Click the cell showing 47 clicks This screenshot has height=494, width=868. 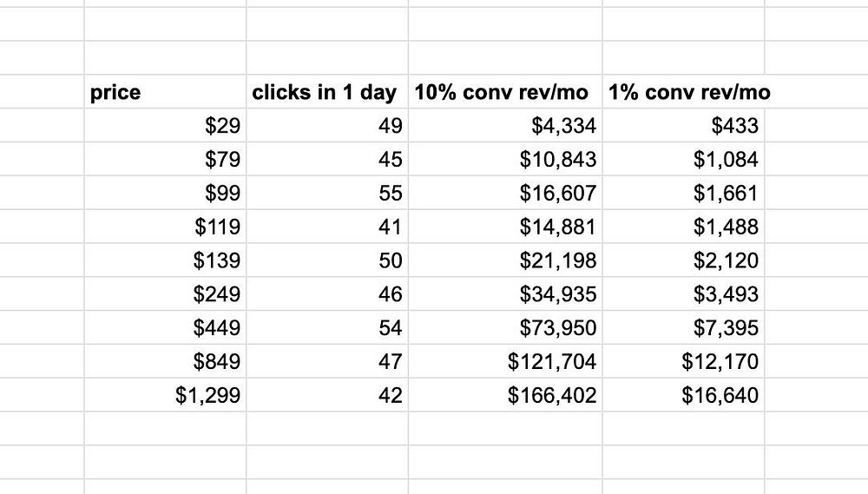[327, 361]
